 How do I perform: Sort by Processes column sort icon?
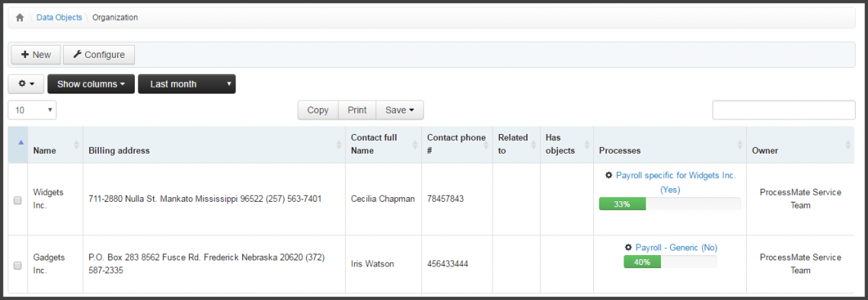click(740, 145)
